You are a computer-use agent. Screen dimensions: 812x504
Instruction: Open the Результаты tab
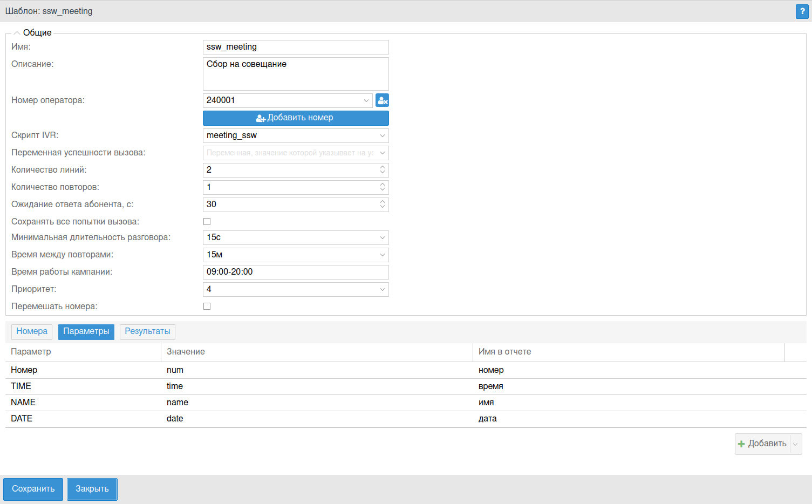[147, 331]
